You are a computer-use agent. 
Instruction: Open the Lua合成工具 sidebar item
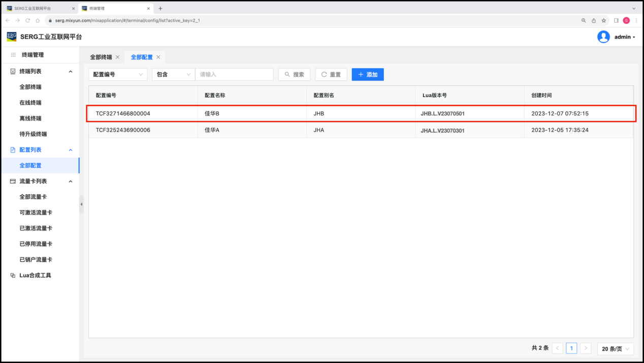(x=35, y=275)
